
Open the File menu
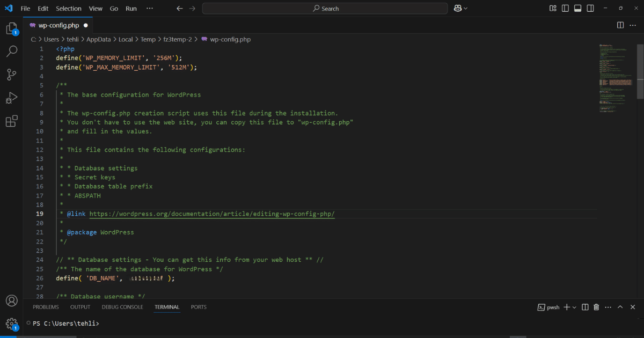25,9
